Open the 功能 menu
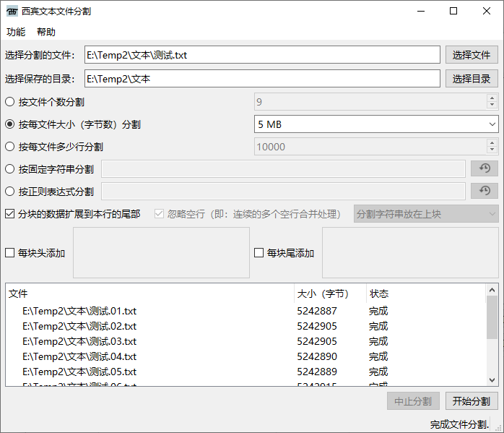The height and width of the screenshot is (433, 504). point(16,32)
